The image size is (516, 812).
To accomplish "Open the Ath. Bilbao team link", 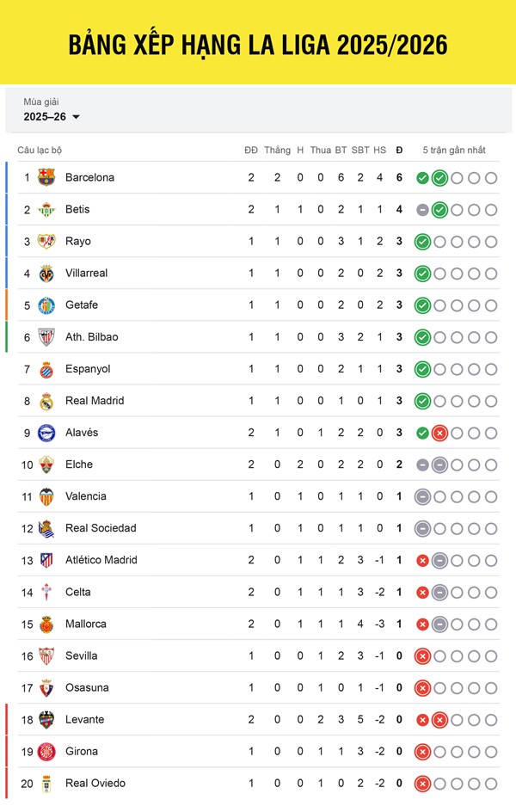I will [91, 337].
